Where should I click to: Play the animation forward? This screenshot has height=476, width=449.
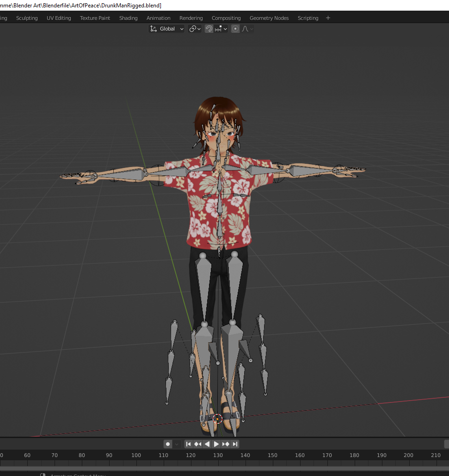216,444
